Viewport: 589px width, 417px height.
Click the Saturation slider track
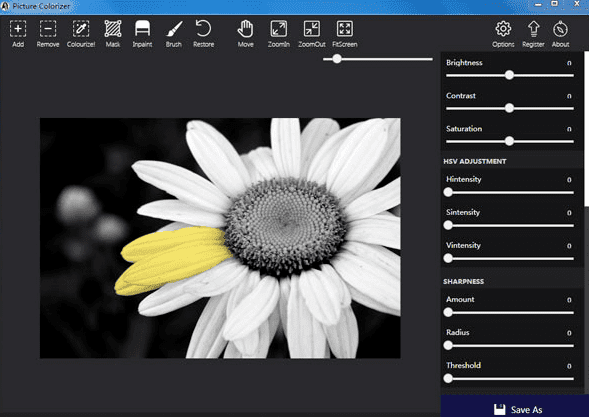510,141
